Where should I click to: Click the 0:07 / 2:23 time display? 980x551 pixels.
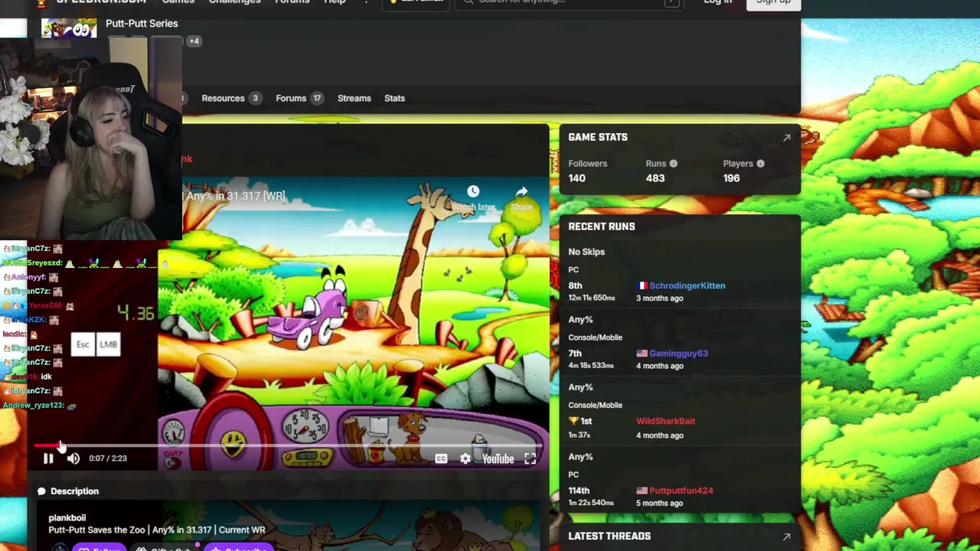108,458
